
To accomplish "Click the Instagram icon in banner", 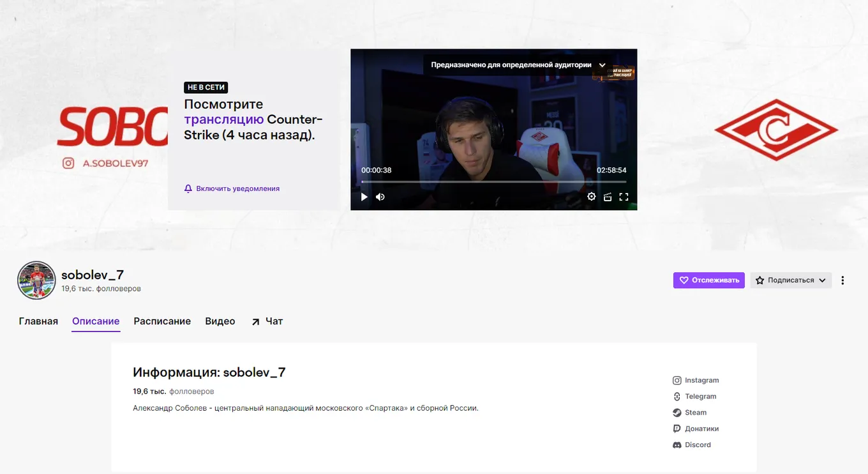I will click(x=68, y=164).
